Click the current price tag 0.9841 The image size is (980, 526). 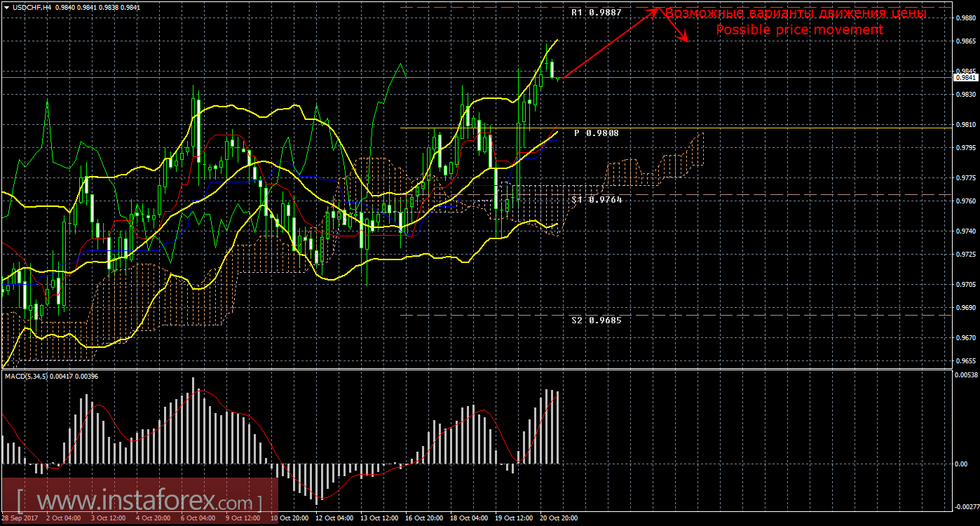click(x=965, y=78)
